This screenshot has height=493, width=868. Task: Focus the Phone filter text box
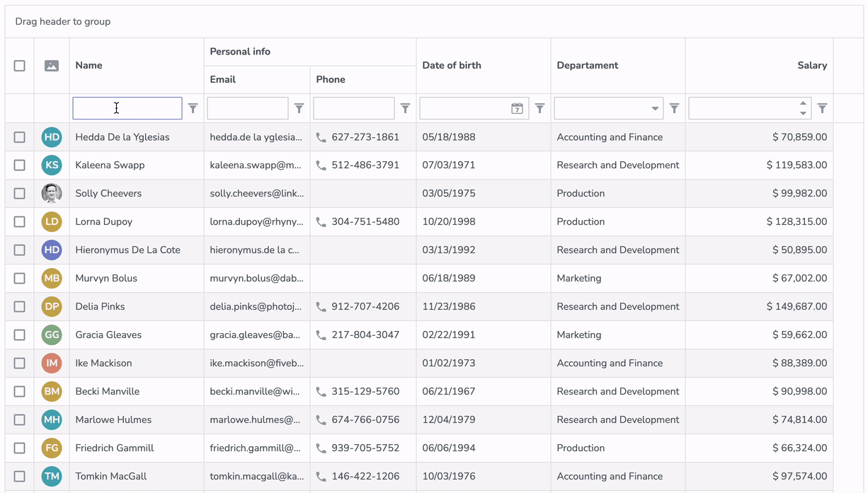(354, 108)
